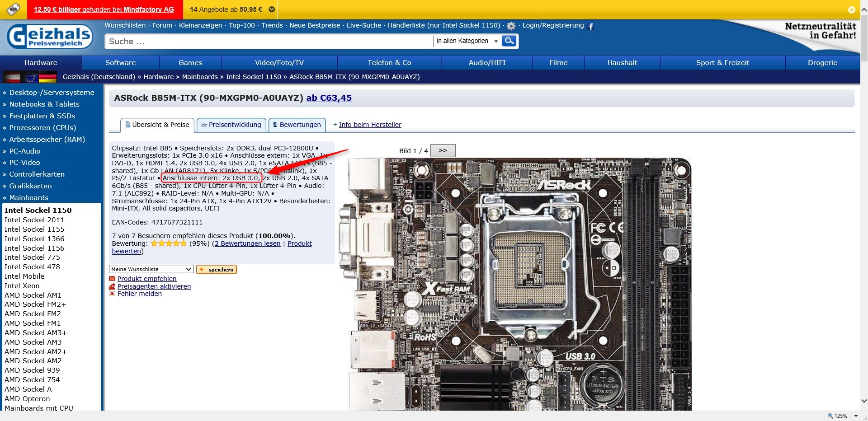The height and width of the screenshot is (421, 868).
Task: Open the Audio/HIFI menu
Action: click(487, 63)
